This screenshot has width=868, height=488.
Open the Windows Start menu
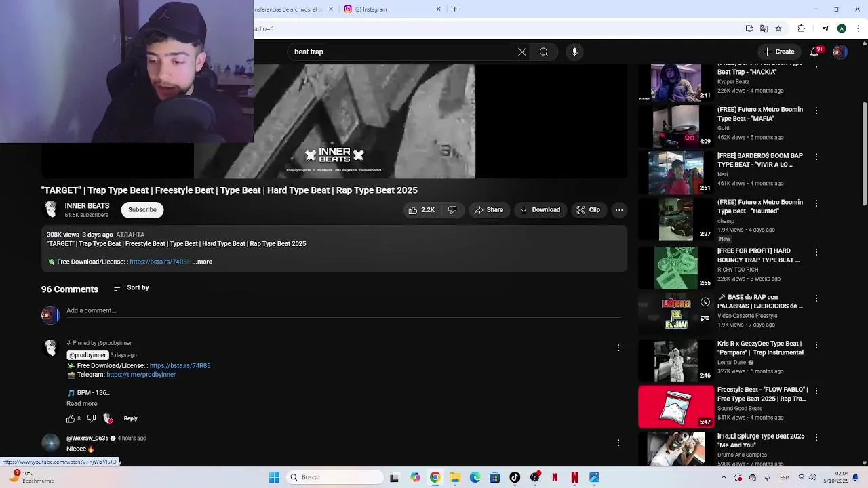coord(274,478)
